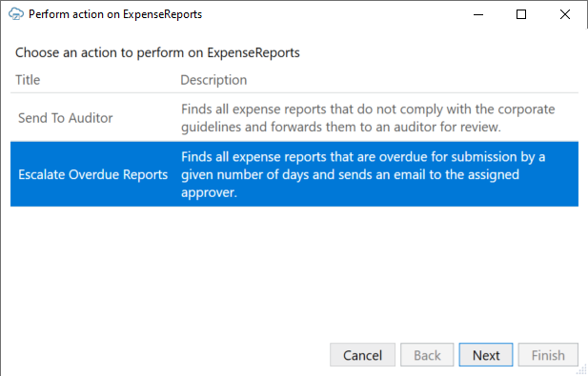The width and height of the screenshot is (588, 376).
Task: Click the window title text Perform action on ExpenseReports
Action: (x=115, y=14)
